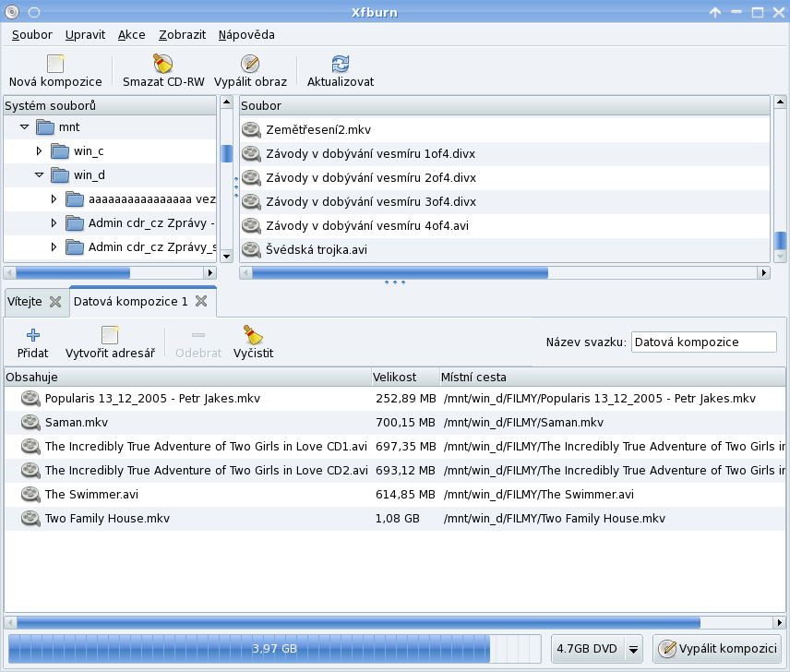Open the Akce menu
This screenshot has height=672, width=790.
(x=131, y=35)
